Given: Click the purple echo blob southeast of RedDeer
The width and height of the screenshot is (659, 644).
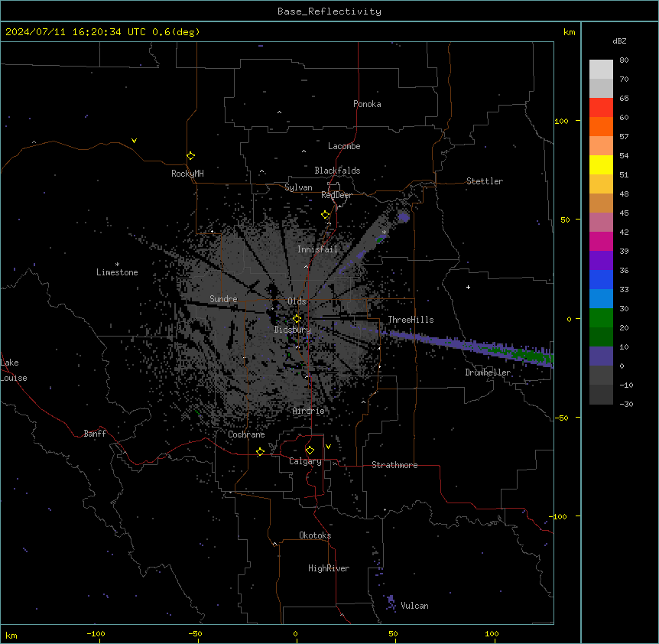Looking at the screenshot, I should 404,217.
